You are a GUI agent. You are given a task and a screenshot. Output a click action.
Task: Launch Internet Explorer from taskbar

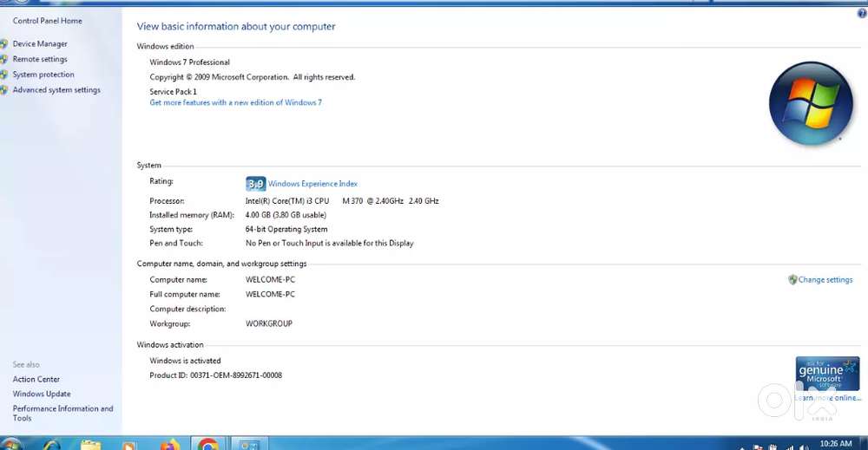click(51, 445)
